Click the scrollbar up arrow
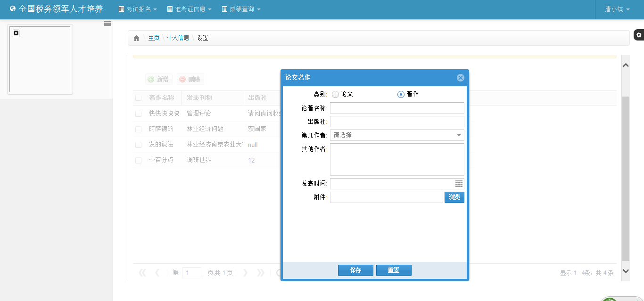 coord(626,65)
